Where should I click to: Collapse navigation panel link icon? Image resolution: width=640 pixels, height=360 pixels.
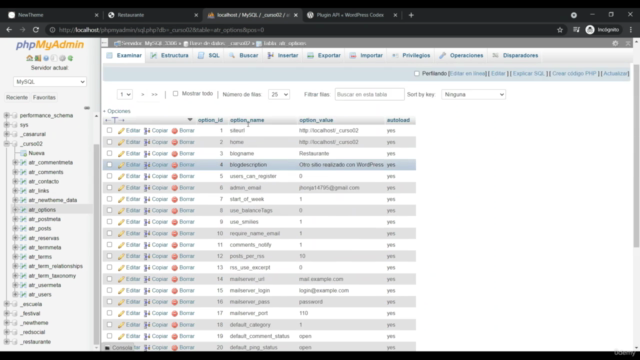pos(87,108)
